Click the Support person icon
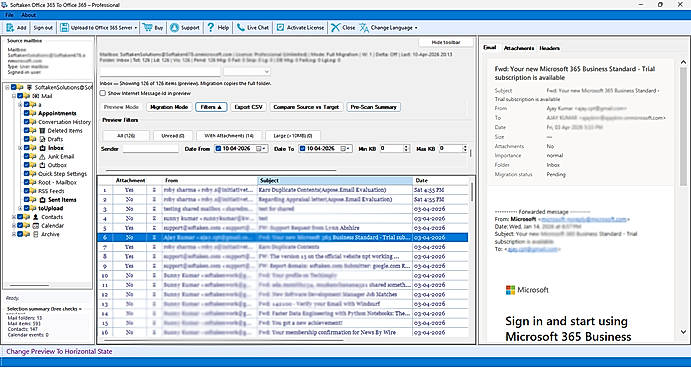This screenshot has width=691, height=368. [x=175, y=27]
